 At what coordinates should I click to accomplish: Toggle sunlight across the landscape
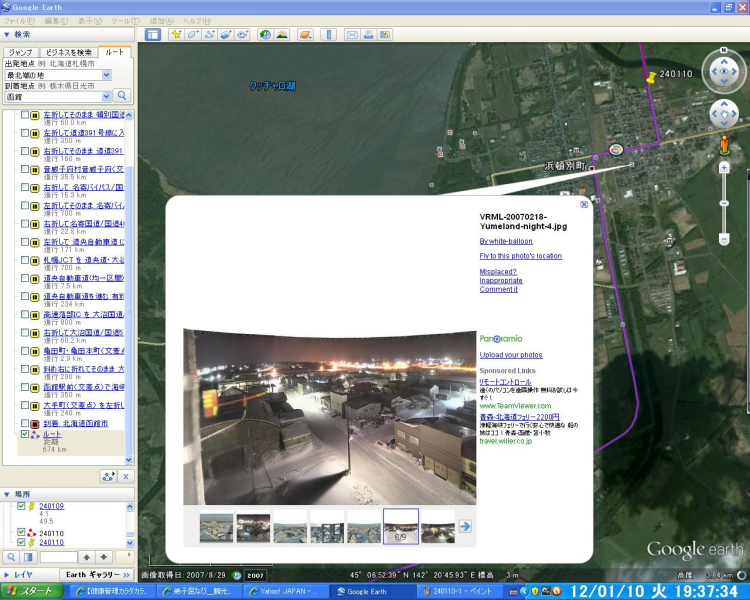(x=282, y=34)
